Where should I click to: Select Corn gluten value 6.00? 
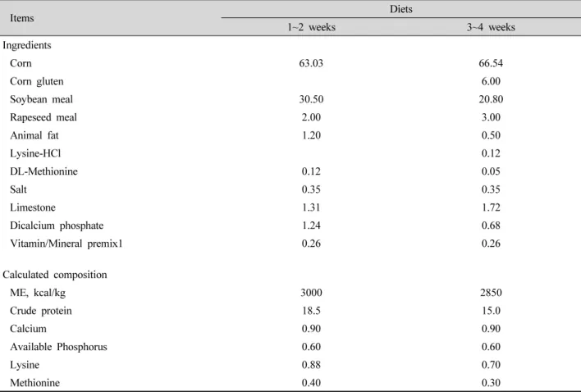(491, 81)
